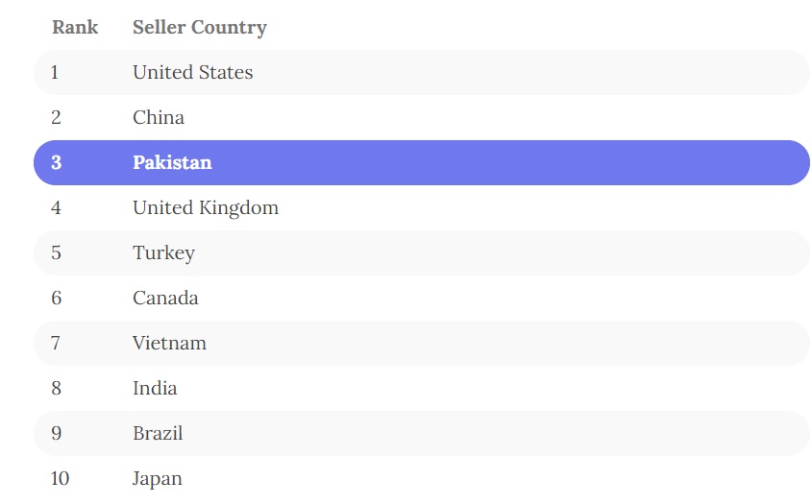This screenshot has height=504, width=812.
Task: Select the highlighted Pakistan entry
Action: pos(172,162)
